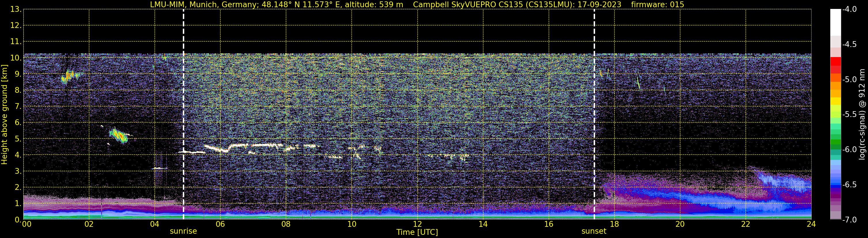868x238 pixels.
Task: Click the '8.' height tick label
Action: tap(18, 90)
